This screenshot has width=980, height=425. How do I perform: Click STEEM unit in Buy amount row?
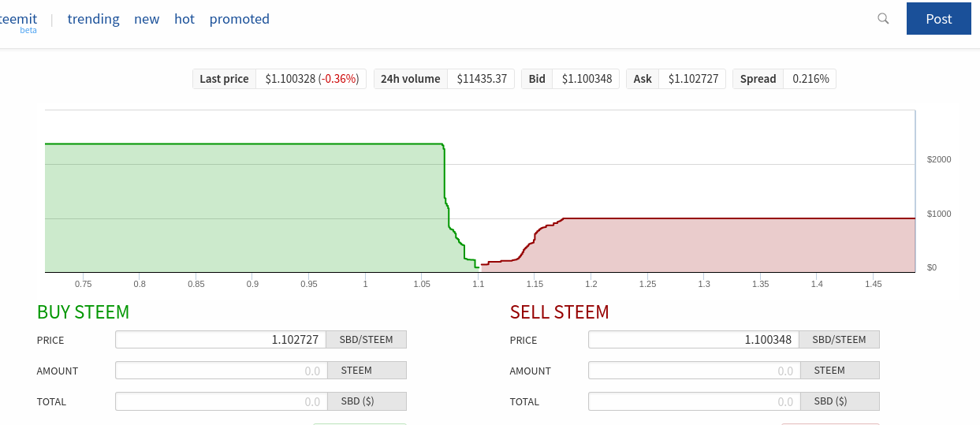point(367,371)
